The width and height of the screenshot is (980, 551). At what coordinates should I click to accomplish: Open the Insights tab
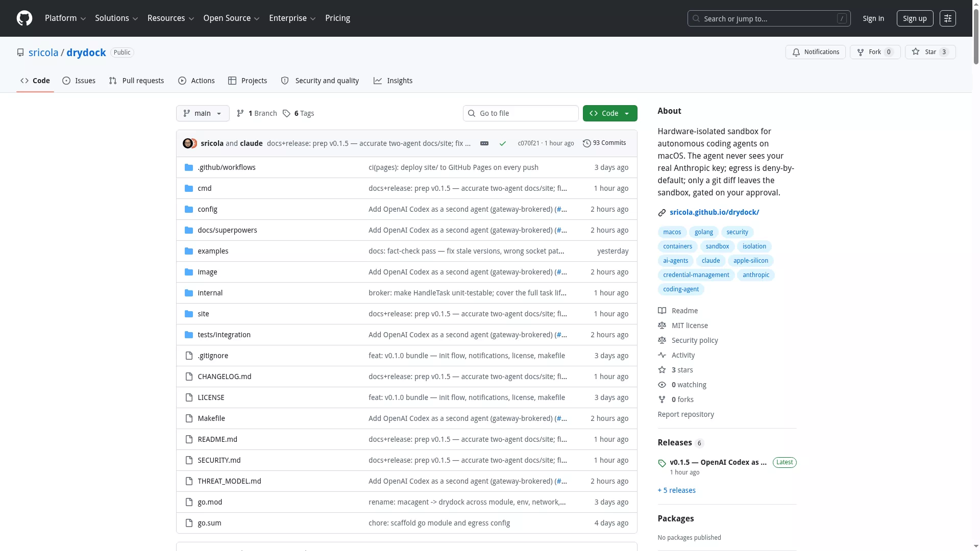(x=393, y=81)
